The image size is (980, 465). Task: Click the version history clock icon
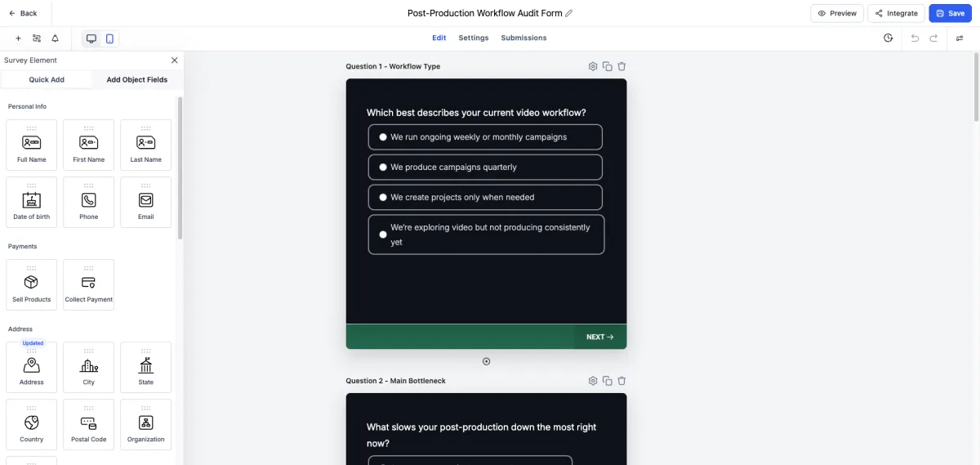pos(889,38)
